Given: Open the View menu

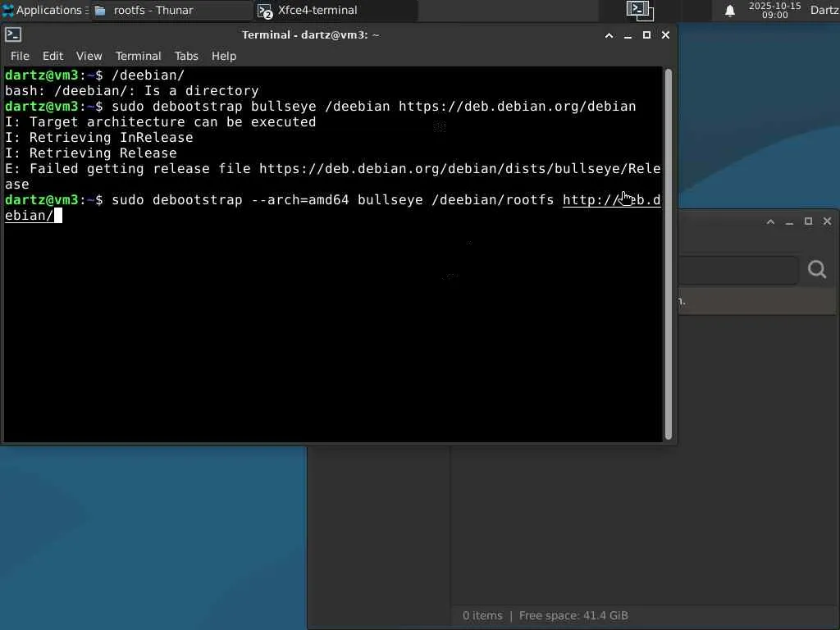Looking at the screenshot, I should 89,56.
